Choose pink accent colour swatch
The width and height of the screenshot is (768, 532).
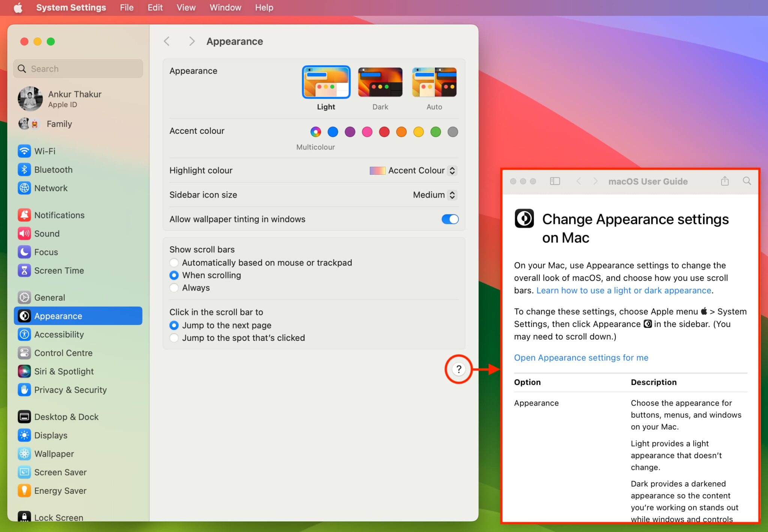point(367,132)
